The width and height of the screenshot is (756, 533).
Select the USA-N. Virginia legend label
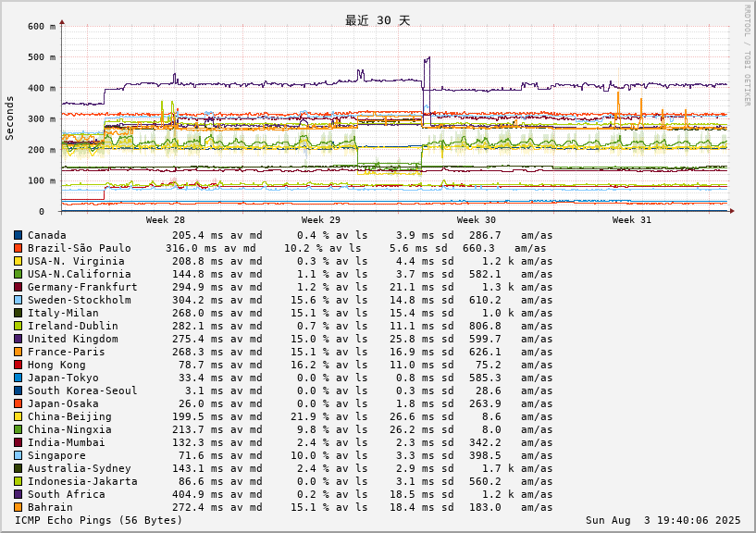point(76,262)
